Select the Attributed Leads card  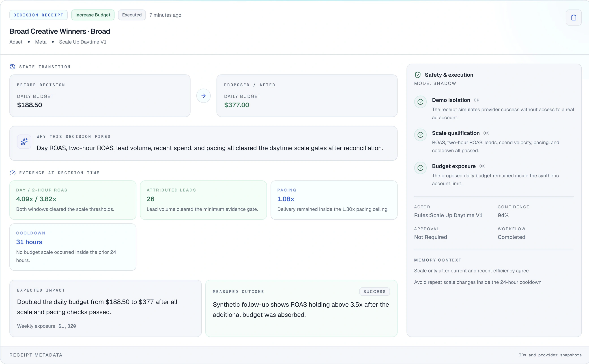[203, 200]
